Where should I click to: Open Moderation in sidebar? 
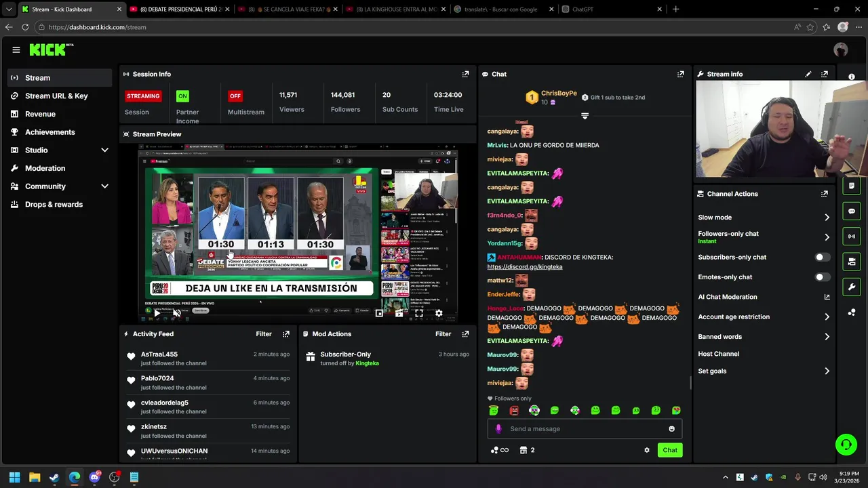(60, 168)
